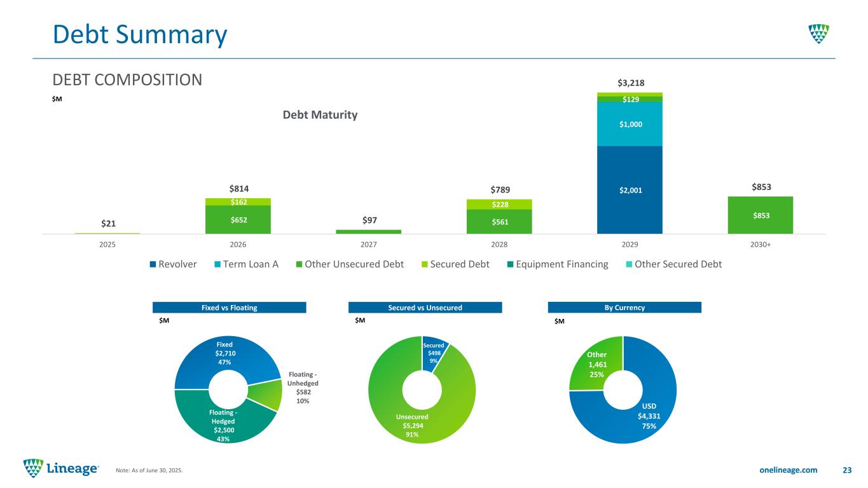Click the $2,001 Revolver bar segment for 2029

coord(630,189)
